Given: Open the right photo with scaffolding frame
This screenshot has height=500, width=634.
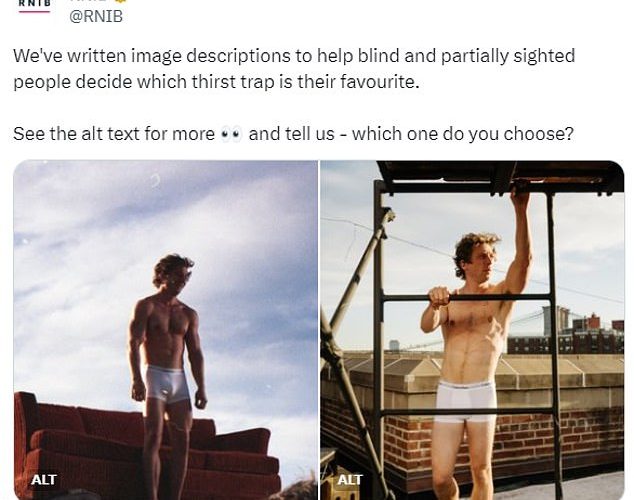Looking at the screenshot, I should pyautogui.click(x=472, y=330).
